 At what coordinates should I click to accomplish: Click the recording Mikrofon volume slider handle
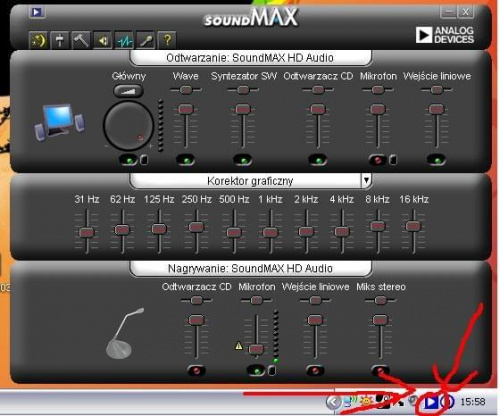[x=256, y=350]
